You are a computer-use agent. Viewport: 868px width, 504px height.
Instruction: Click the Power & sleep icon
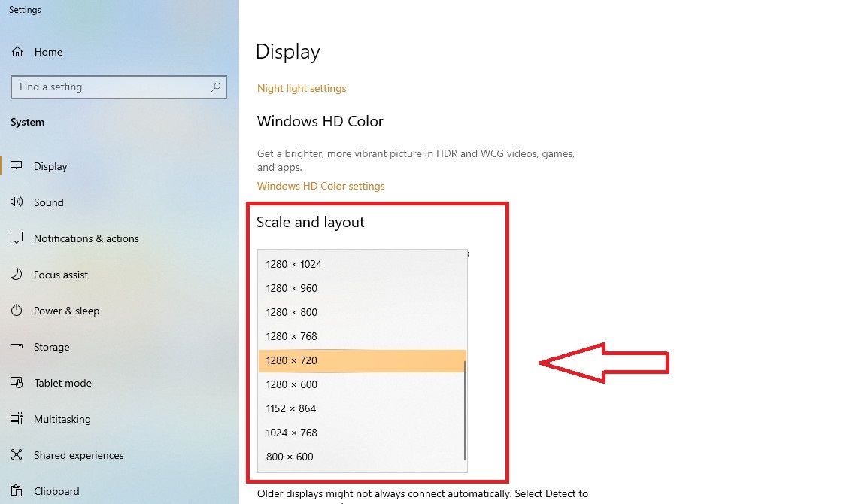17,310
